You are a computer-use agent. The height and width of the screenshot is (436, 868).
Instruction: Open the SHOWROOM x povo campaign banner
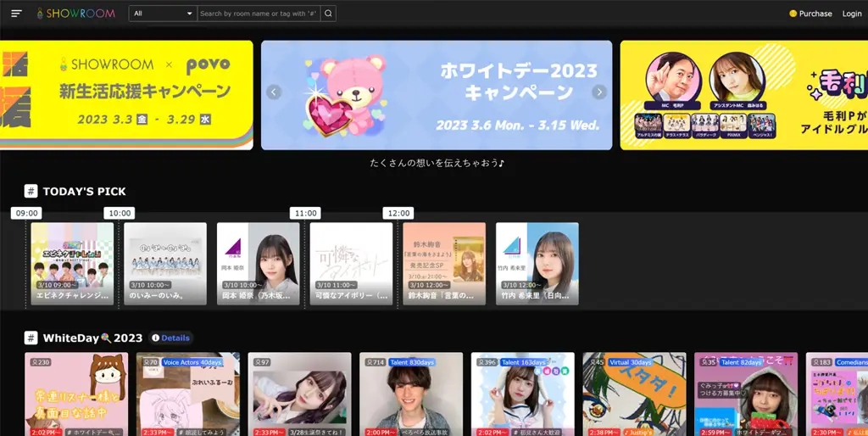click(126, 95)
